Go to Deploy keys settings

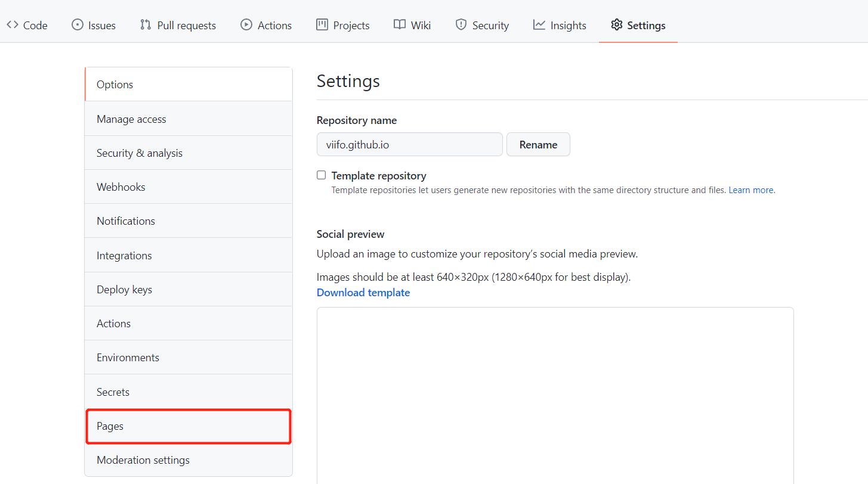click(x=189, y=289)
